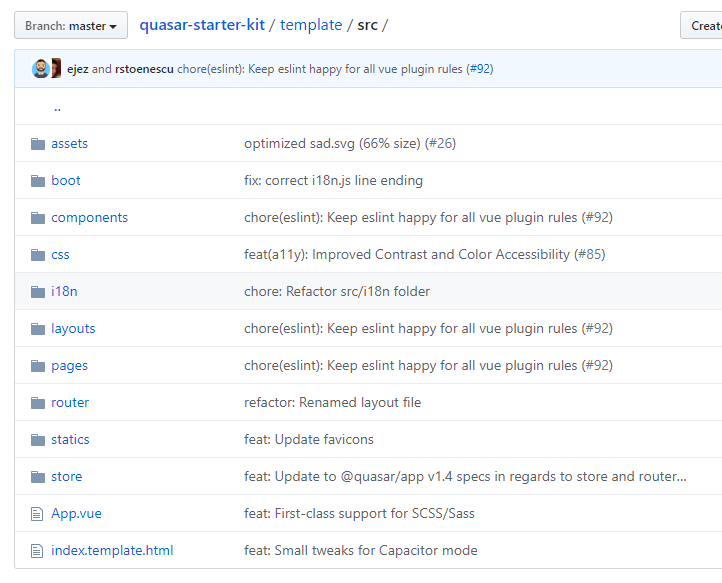722x583 pixels.
Task: Open 'Small tweaks for Capacitor mode' commit
Action: (x=361, y=551)
